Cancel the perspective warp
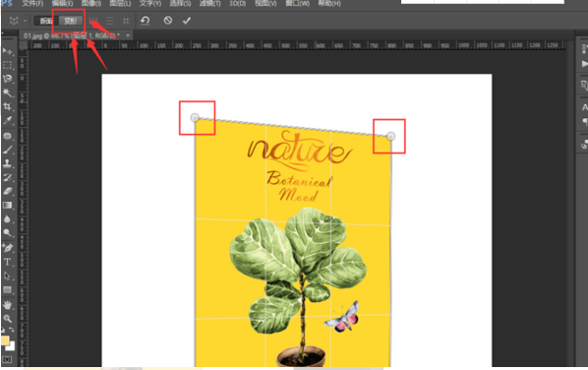The height and width of the screenshot is (370, 588). click(x=167, y=21)
